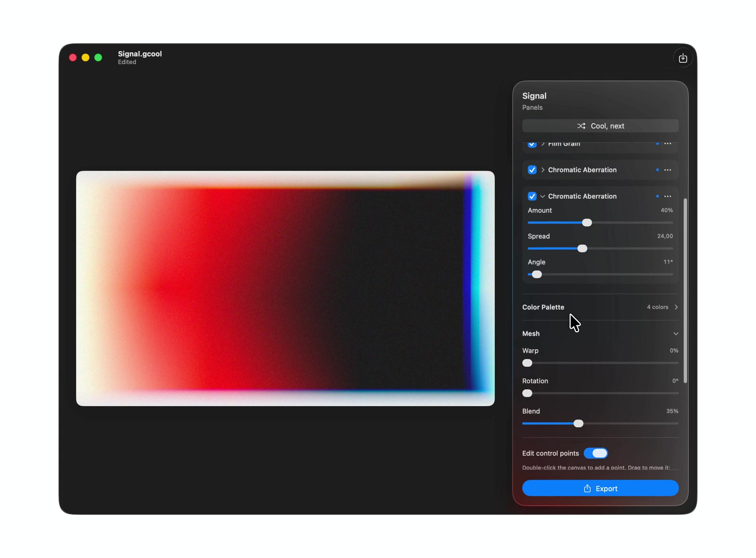Uncheck the Film Grain effect checkbox
The image size is (756, 558).
click(x=532, y=144)
